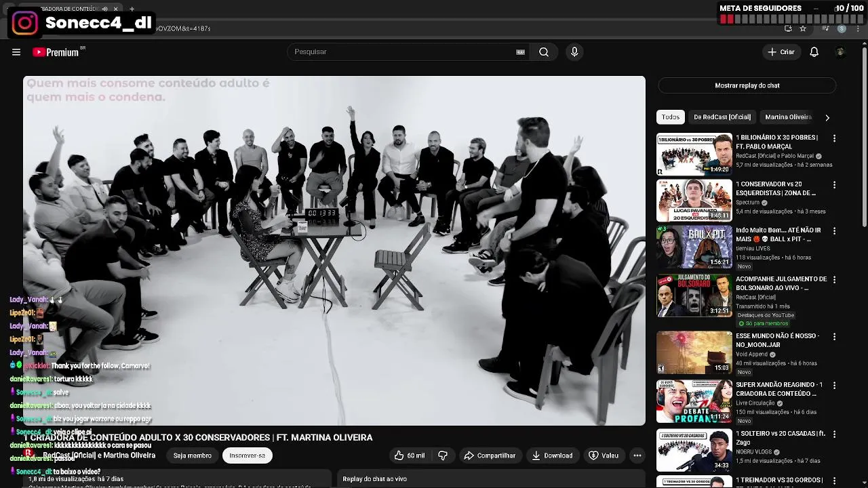The image size is (868, 488).
Task: Click Compartilhar share button
Action: 490,455
